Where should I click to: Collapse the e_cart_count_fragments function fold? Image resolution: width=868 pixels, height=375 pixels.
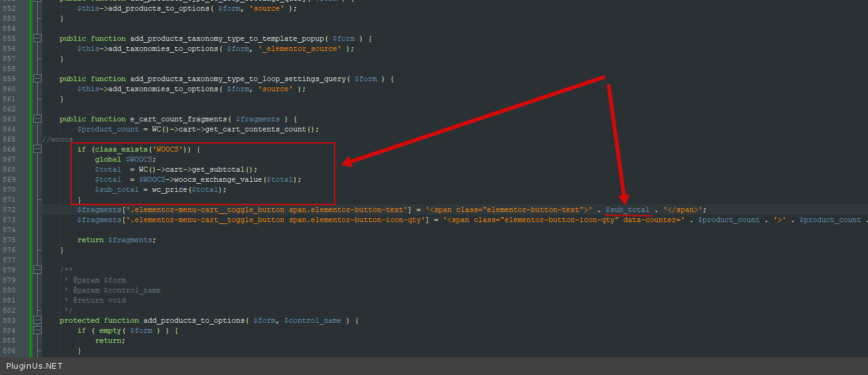(37, 119)
